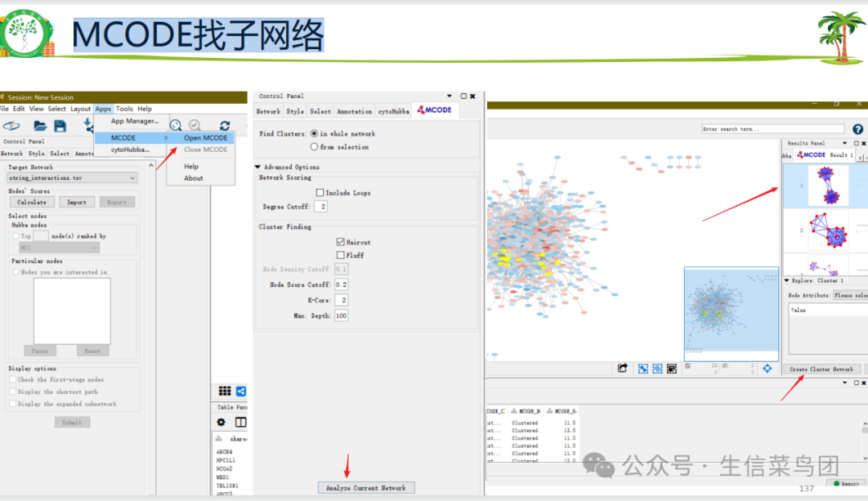Switch to the MCODE tab in Control Panel
The image size is (868, 501).
click(x=435, y=110)
